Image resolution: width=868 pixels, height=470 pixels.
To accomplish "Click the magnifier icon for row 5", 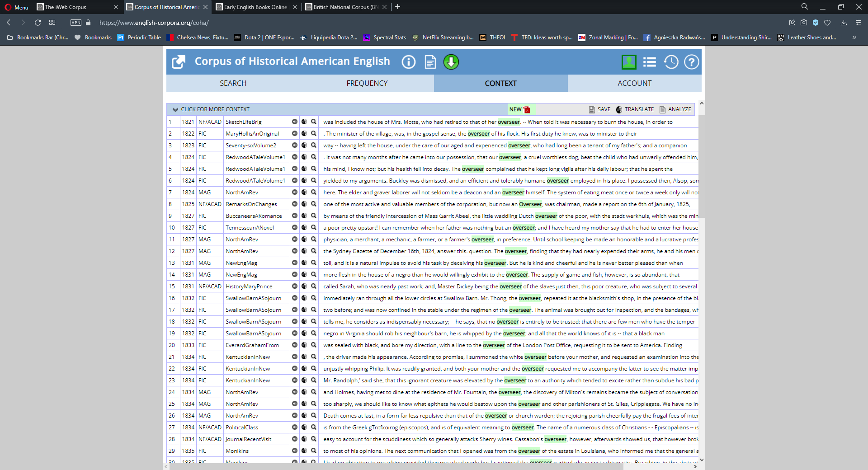I will [x=314, y=169].
